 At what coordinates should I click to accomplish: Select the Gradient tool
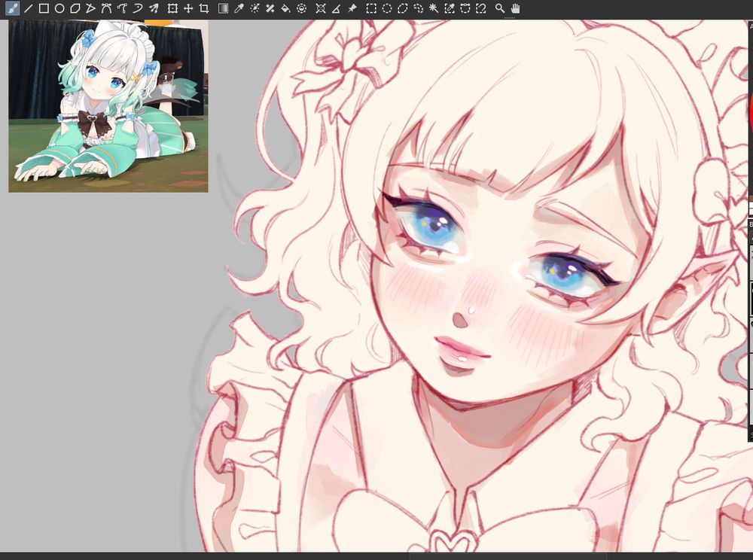(224, 8)
